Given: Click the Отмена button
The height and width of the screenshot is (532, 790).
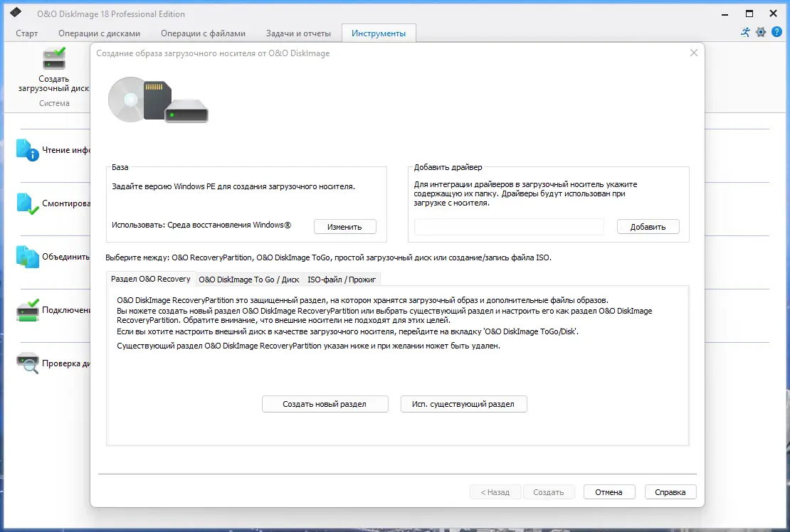Looking at the screenshot, I should (x=609, y=491).
